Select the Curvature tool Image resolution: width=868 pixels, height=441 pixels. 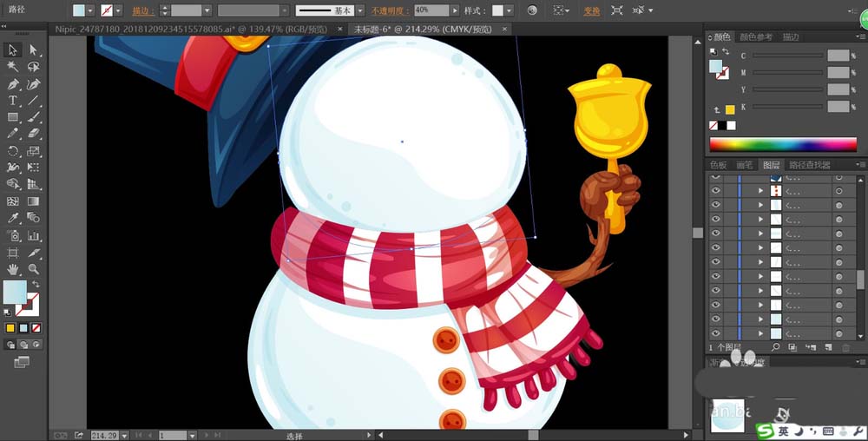(33, 84)
